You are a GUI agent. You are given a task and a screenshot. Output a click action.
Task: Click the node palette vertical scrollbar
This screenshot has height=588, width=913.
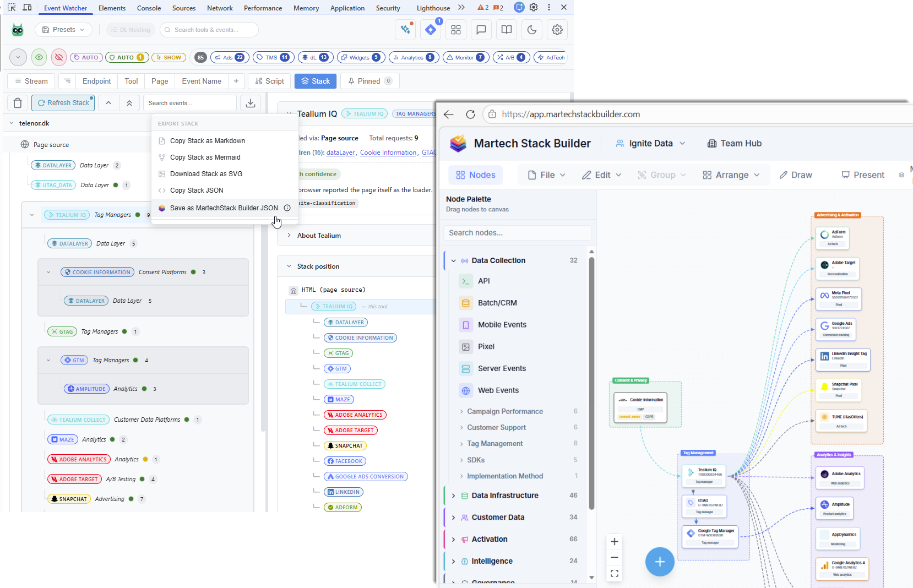(x=591, y=383)
